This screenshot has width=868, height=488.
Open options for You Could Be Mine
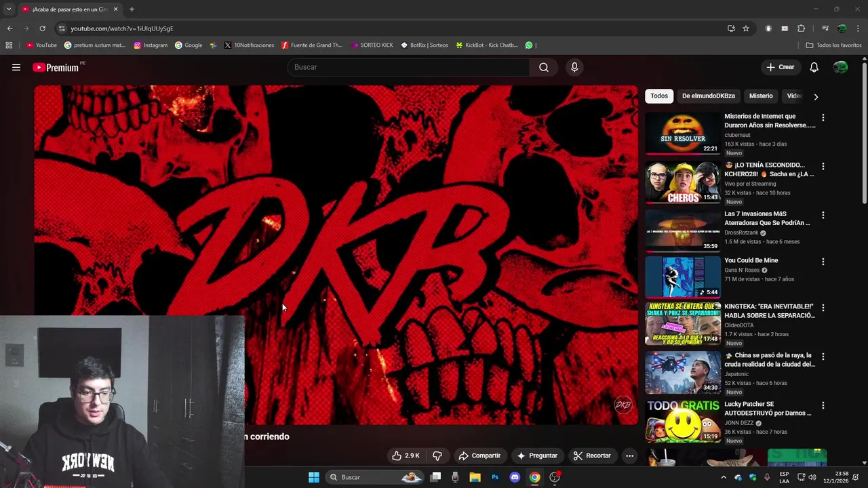823,262
